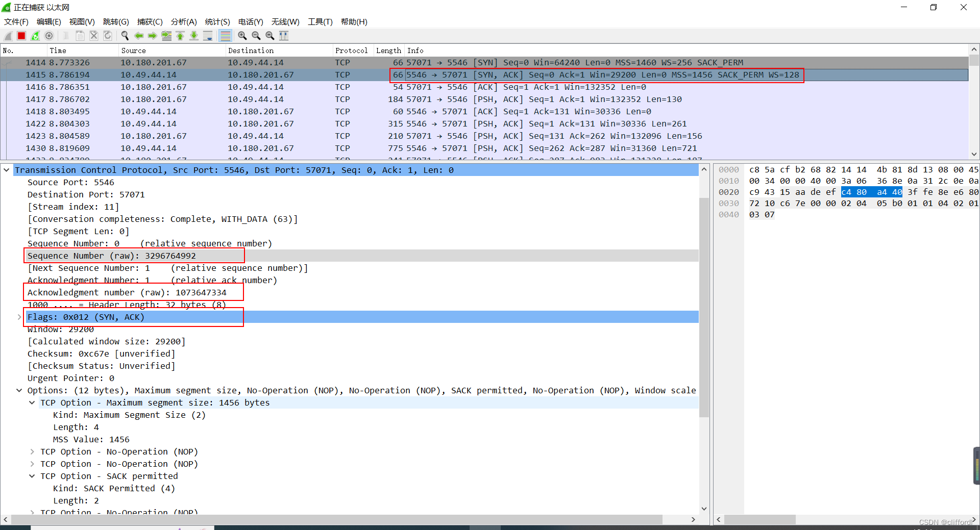The width and height of the screenshot is (980, 530).
Task: Restart the current capture
Action: pos(35,36)
